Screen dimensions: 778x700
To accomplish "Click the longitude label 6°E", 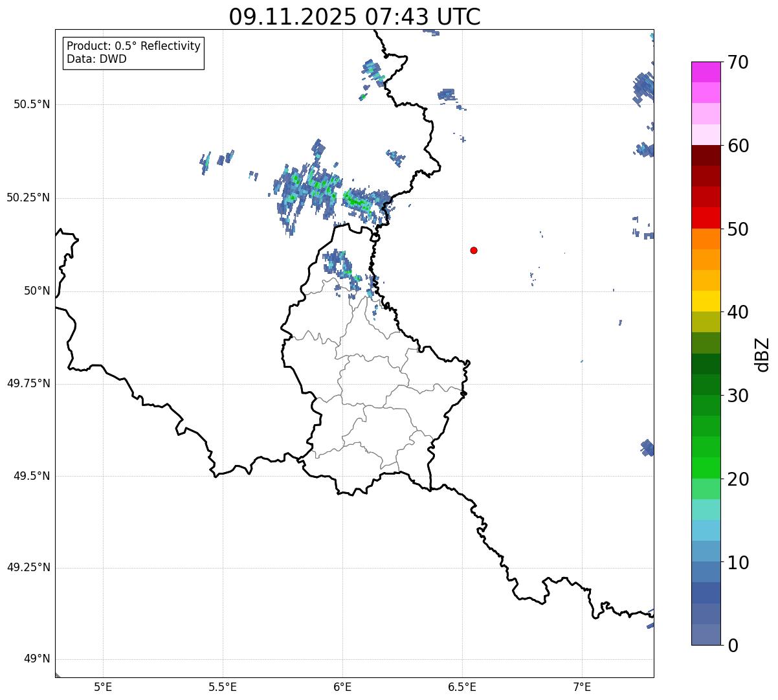I will tap(342, 687).
